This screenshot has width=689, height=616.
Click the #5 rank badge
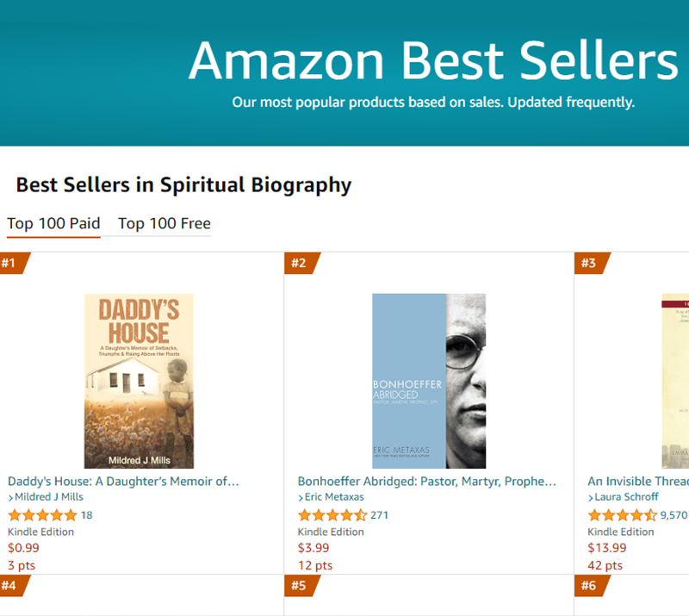point(301,586)
